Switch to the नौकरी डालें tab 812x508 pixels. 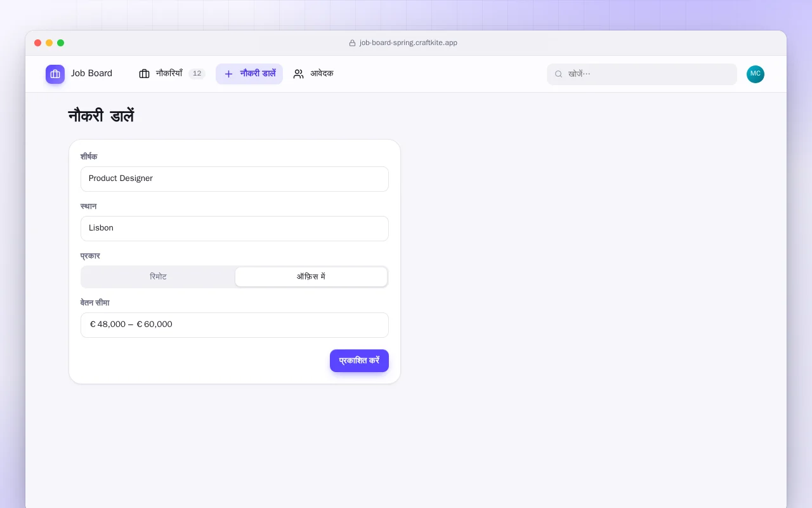pyautogui.click(x=249, y=74)
